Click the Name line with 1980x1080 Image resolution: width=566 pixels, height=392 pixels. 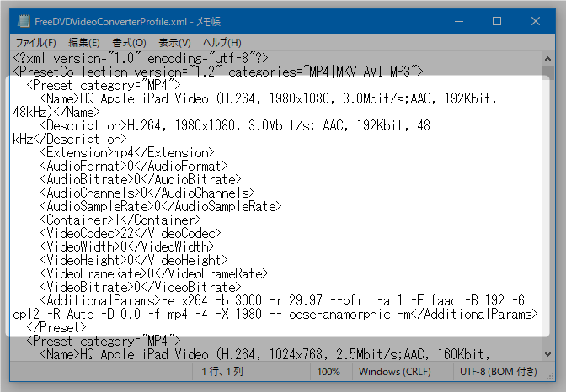point(268,98)
